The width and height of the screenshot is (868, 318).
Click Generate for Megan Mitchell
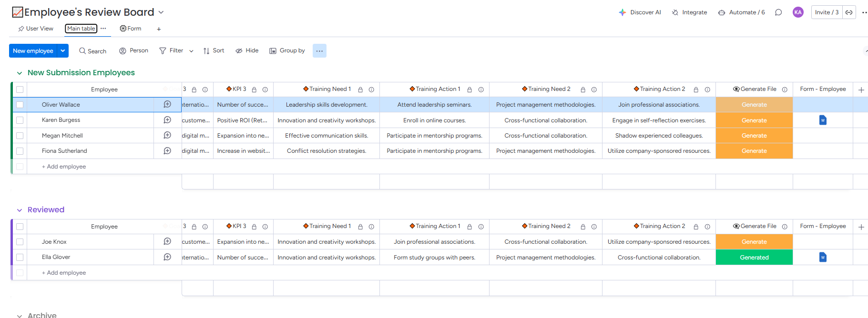[x=754, y=136]
